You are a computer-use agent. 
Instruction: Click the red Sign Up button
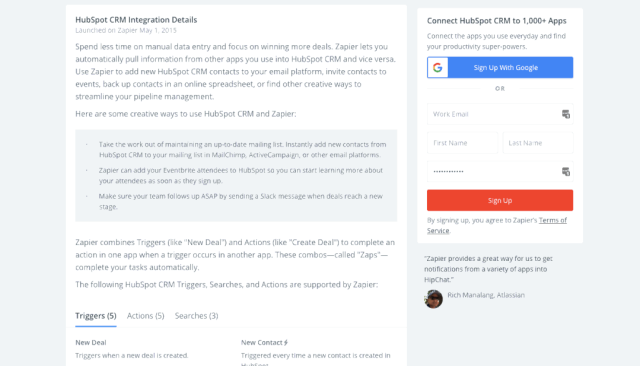pos(500,200)
